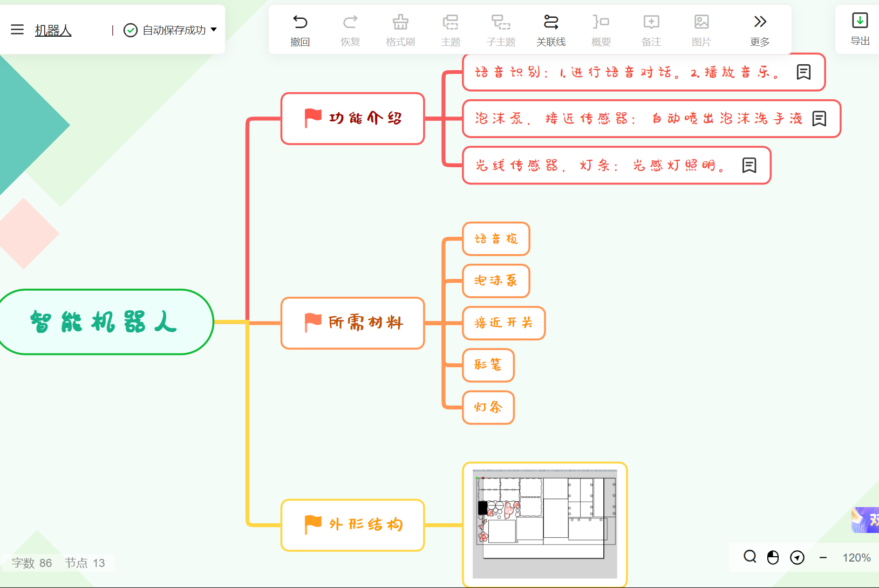Click the orange flag on 所需材料

313,323
